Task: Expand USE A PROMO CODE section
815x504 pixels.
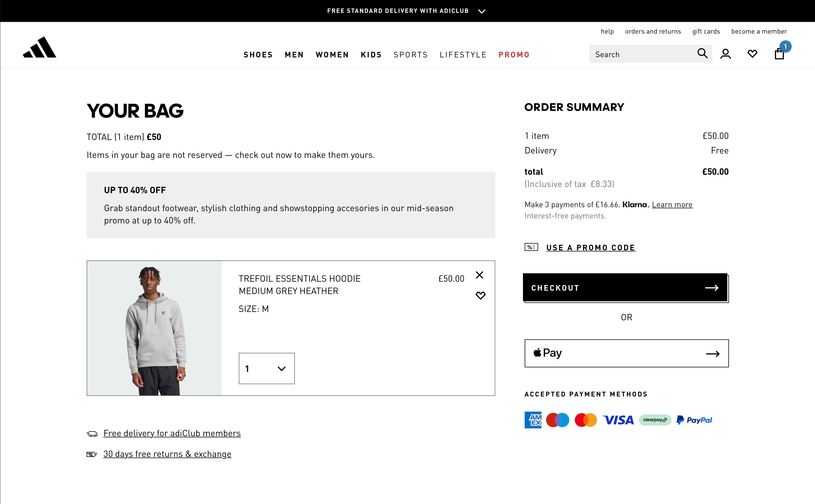Action: [591, 247]
